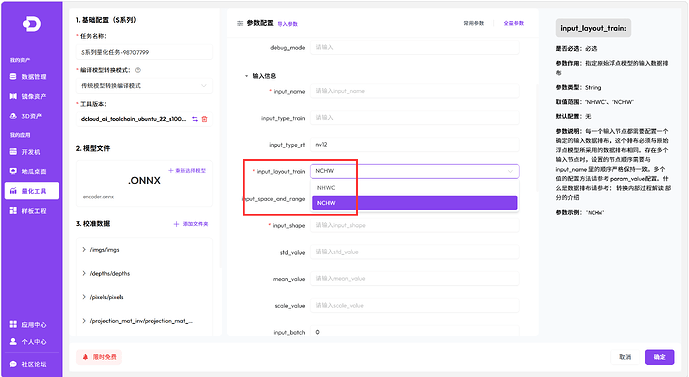This screenshot has height=377, width=689.
Task: Expand the /pixels/pixels folder
Action: pyautogui.click(x=84, y=297)
